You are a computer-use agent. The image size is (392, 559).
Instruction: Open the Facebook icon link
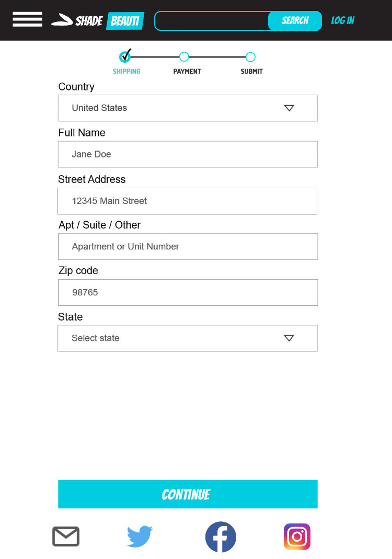[221, 537]
